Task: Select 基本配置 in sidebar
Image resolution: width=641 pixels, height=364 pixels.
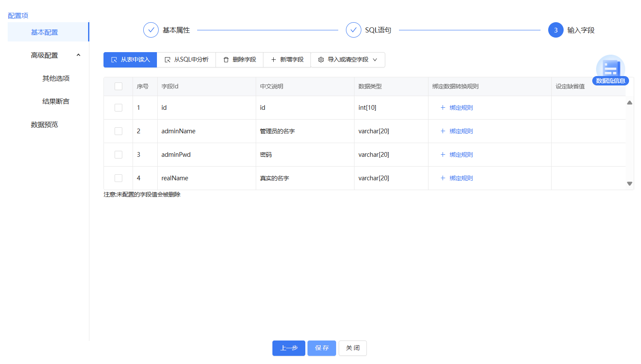Action: (48, 32)
